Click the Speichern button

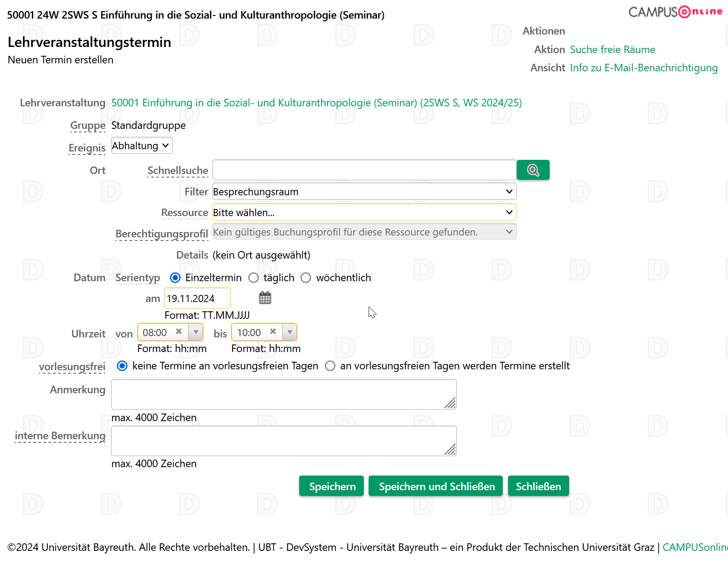pyautogui.click(x=331, y=486)
